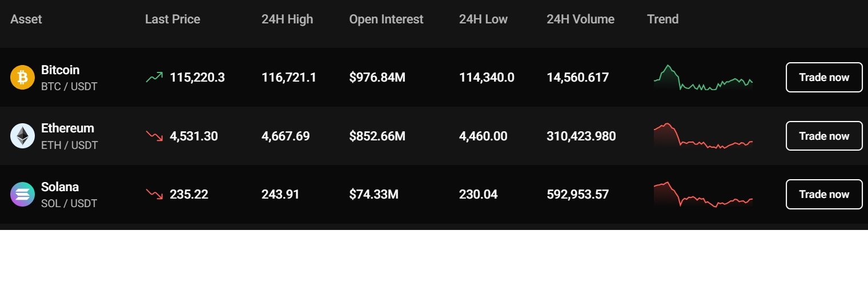The width and height of the screenshot is (868, 307).
Task: Click the Ethereum diamond icon
Action: 23,136
